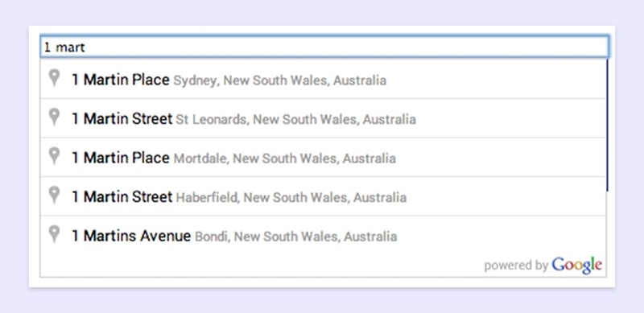Viewport: 644px width, 313px height.
Task: Click the Google logo in the footer
Action: 577,266
